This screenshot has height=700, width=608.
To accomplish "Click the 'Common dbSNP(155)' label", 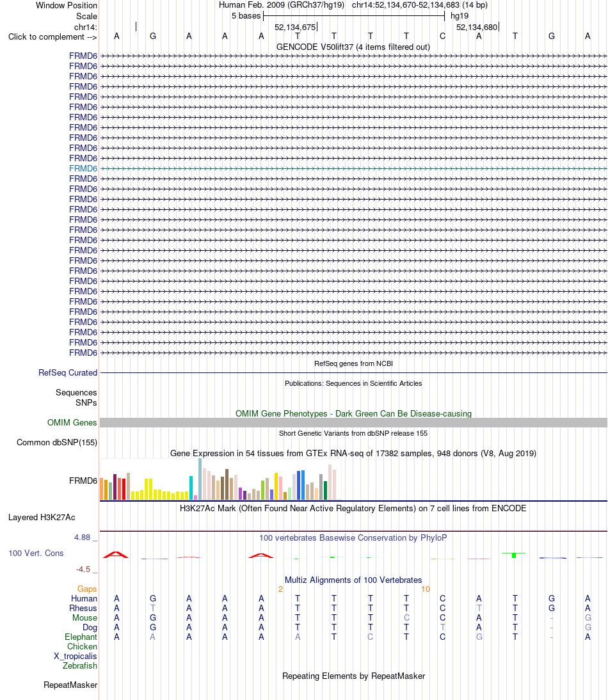I will pos(57,442).
